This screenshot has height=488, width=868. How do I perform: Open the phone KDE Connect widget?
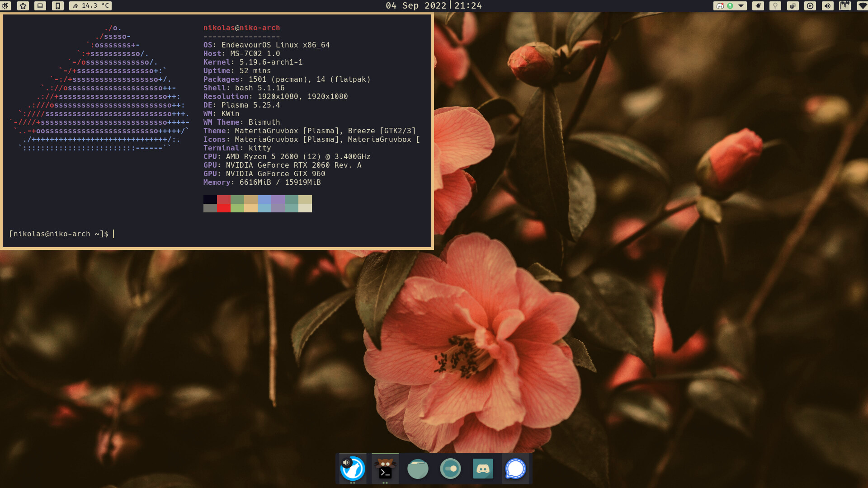pos(58,6)
